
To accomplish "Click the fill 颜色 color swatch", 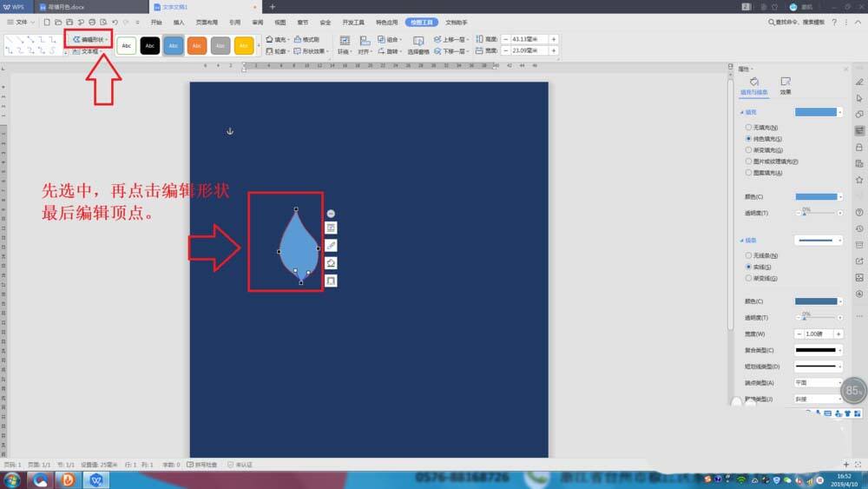I will pyautogui.click(x=816, y=196).
